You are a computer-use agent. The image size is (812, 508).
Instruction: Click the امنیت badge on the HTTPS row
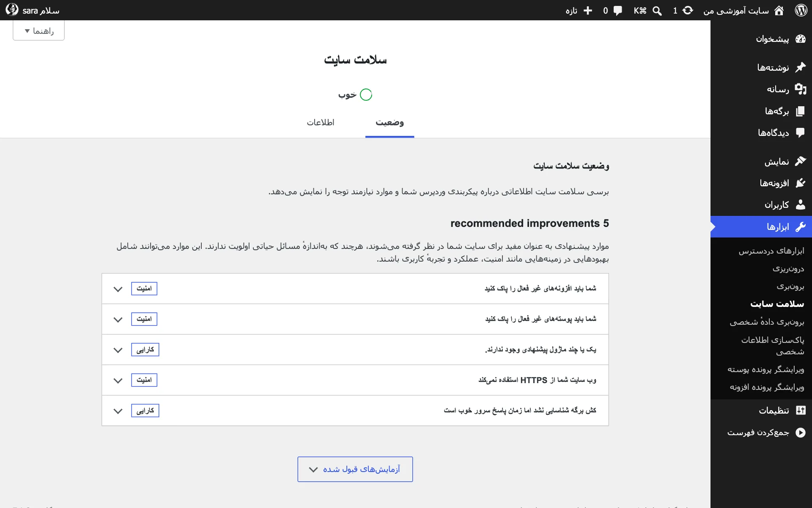tap(144, 380)
